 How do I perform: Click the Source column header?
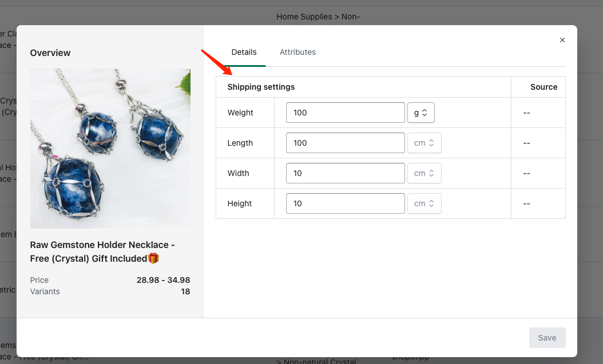click(544, 87)
